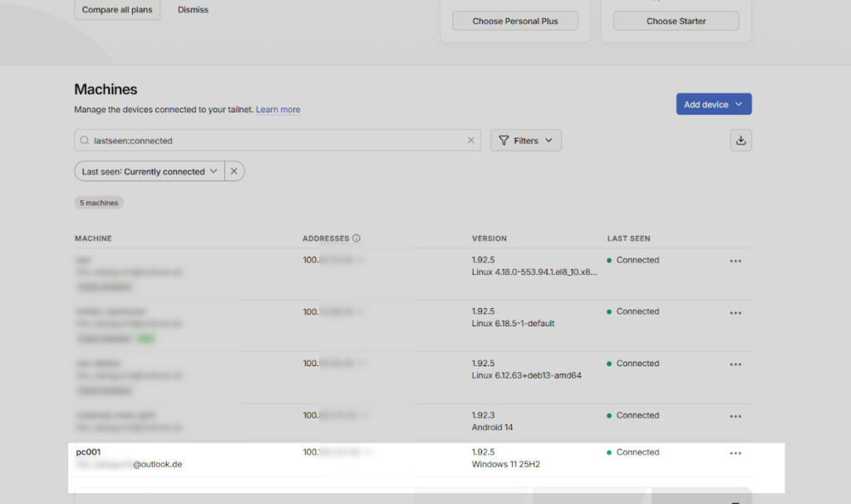The image size is (851, 504).
Task: Click the Compare all plans button
Action: pos(117,10)
